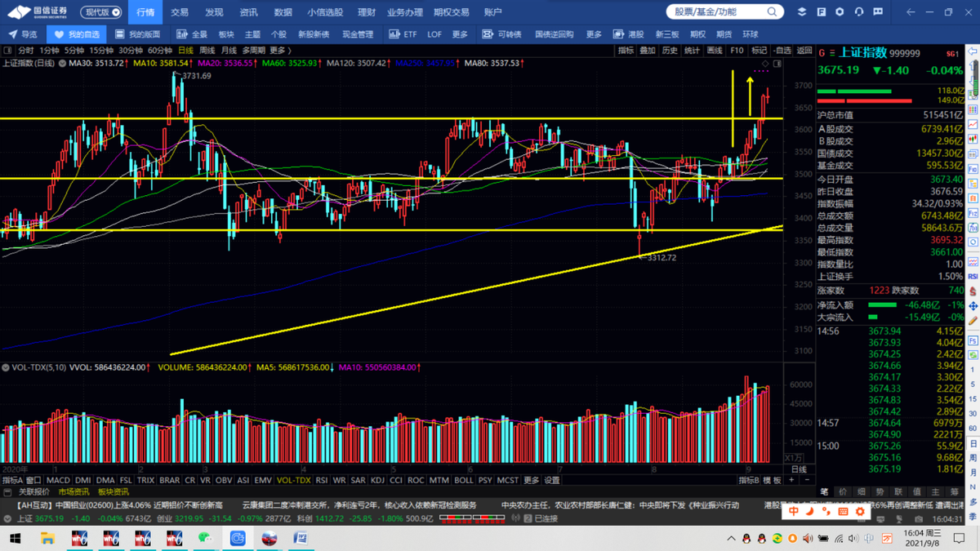
Task: Select the KDJ indicator tab
Action: tap(378, 481)
